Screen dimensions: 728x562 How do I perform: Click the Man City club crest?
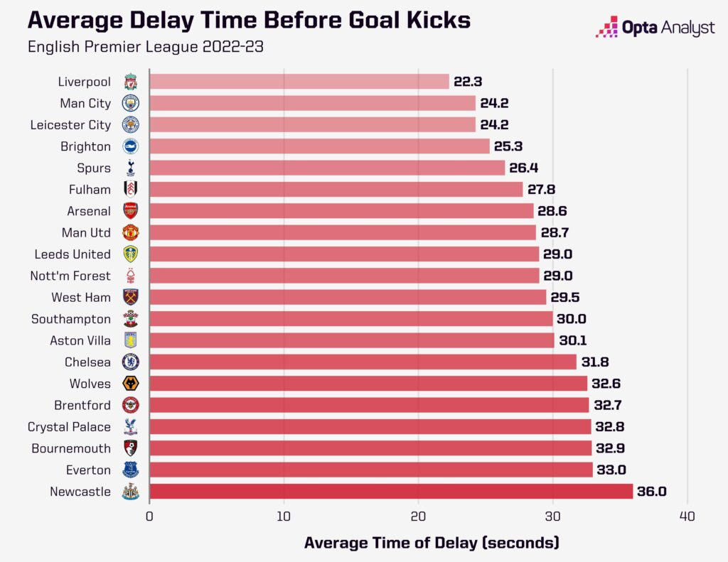(131, 103)
